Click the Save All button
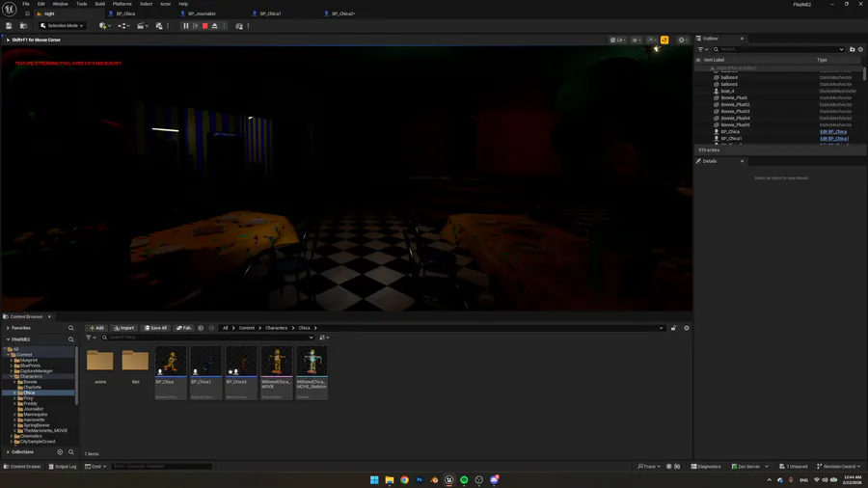 (155, 328)
